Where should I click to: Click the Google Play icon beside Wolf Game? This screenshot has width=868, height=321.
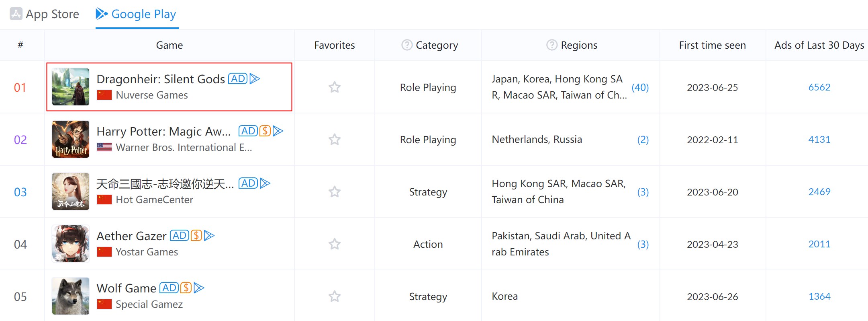click(199, 288)
